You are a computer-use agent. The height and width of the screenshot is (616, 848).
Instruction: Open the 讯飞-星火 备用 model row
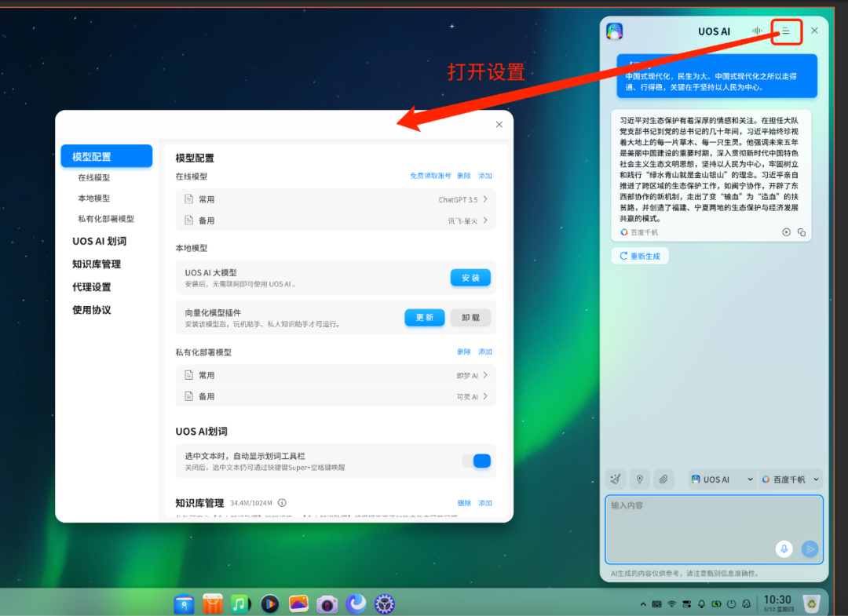coord(336,220)
